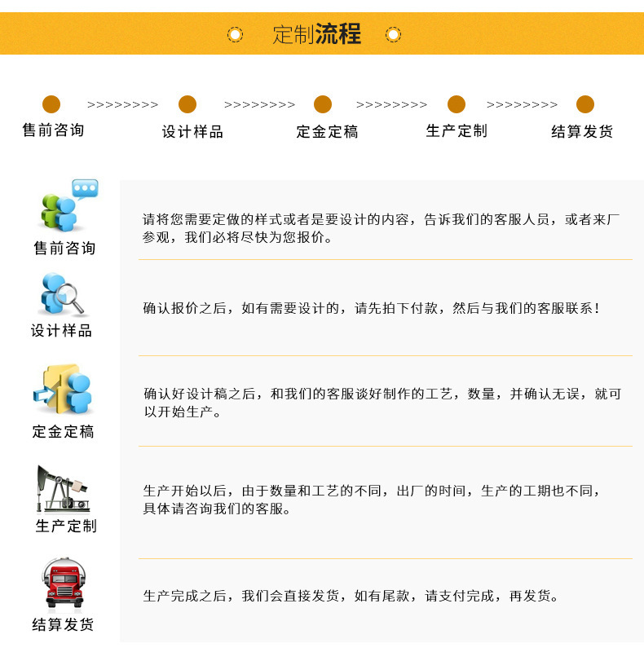The height and width of the screenshot is (652, 644).
Task: Click 售前咨询 caption under chat icon
Action: (x=64, y=249)
